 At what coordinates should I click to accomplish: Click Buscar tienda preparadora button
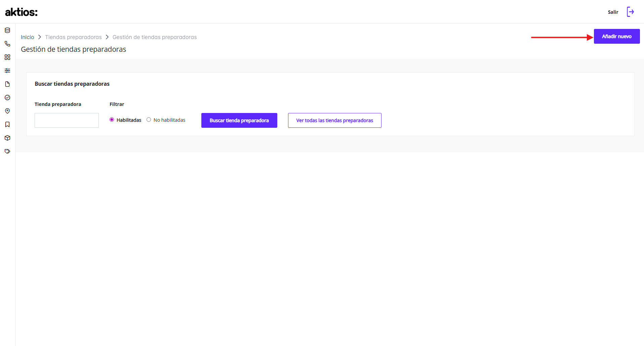click(239, 120)
